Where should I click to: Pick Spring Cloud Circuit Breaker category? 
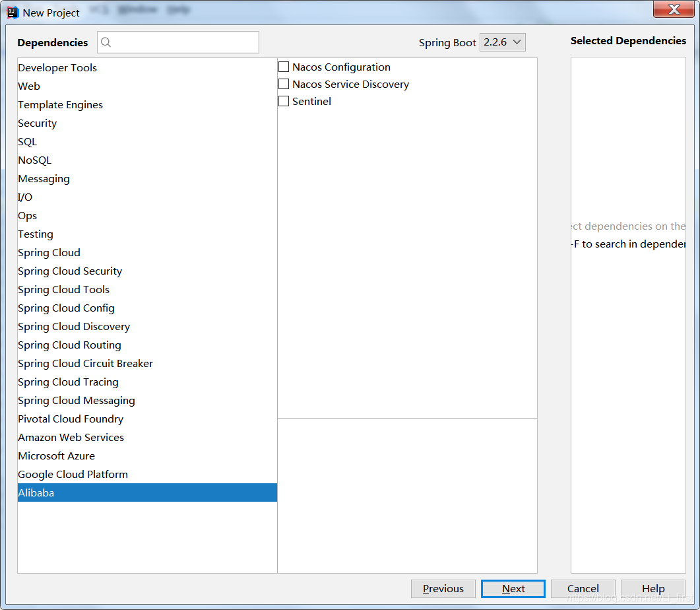point(147,364)
